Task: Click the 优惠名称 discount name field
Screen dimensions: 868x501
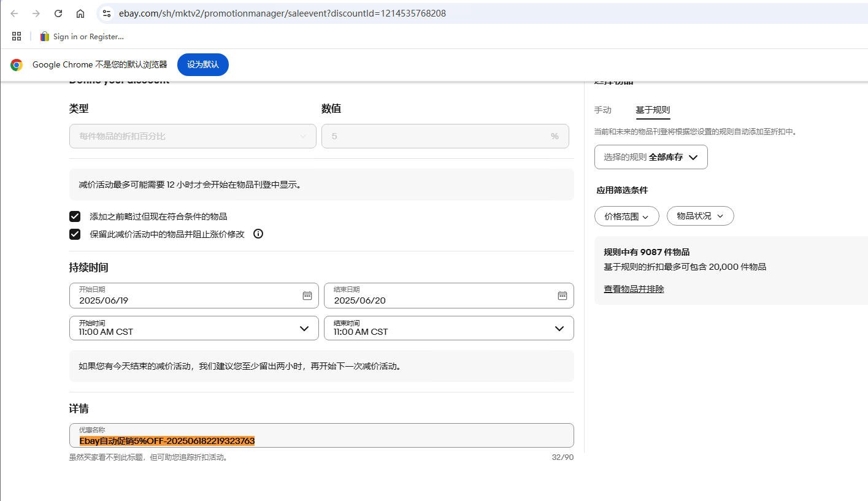Action: coord(321,435)
